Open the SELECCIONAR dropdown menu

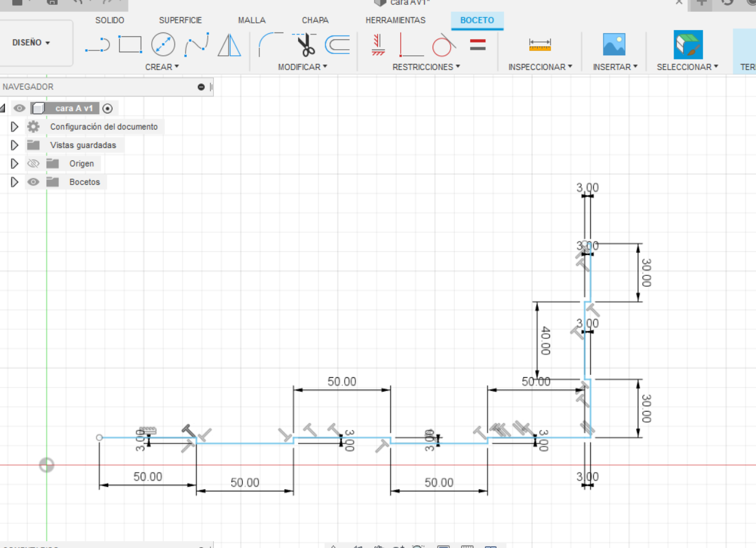point(687,66)
